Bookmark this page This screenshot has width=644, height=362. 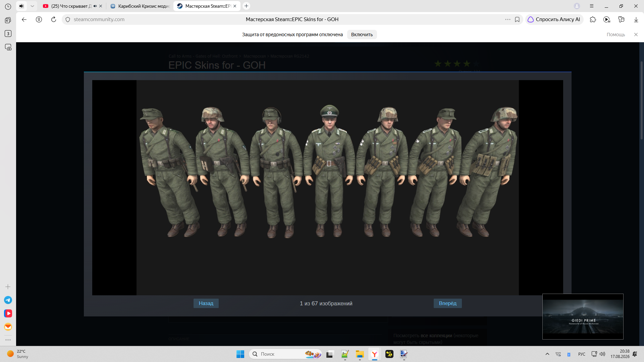(x=517, y=19)
